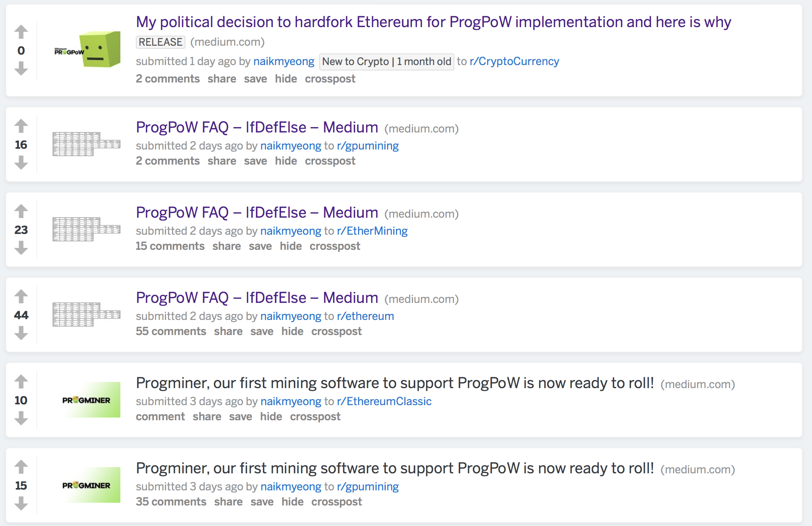Downvote the post with 0 score
Screen dimensions: 812x526
pyautogui.click(x=21, y=69)
